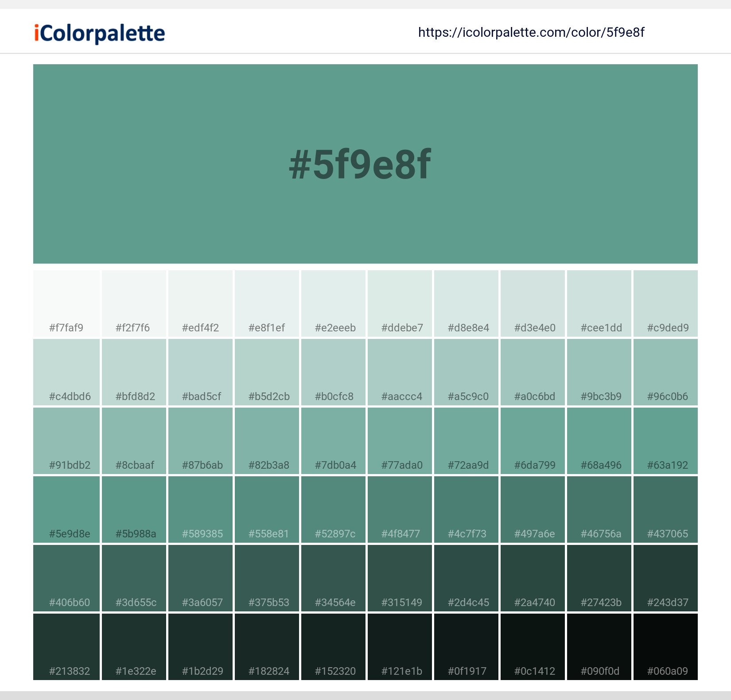The height and width of the screenshot is (700, 731).
Task: Select the #121e1b dark swatch
Action: pyautogui.click(x=400, y=647)
